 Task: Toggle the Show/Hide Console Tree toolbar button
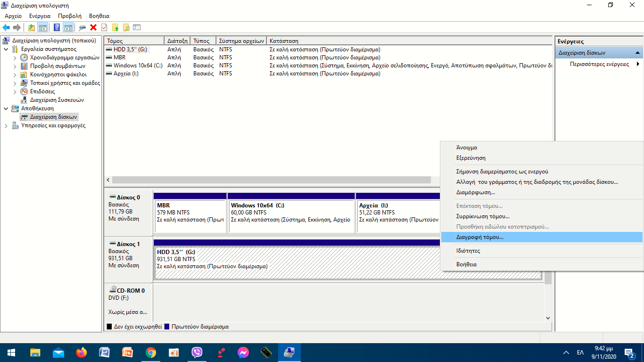pyautogui.click(x=43, y=27)
